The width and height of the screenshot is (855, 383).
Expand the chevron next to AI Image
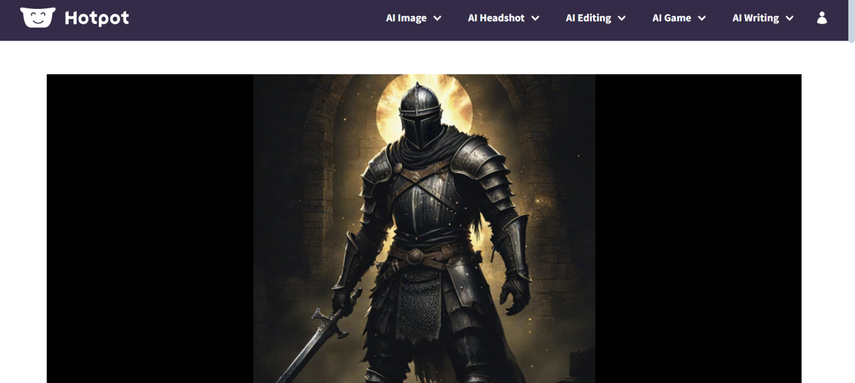(x=437, y=18)
